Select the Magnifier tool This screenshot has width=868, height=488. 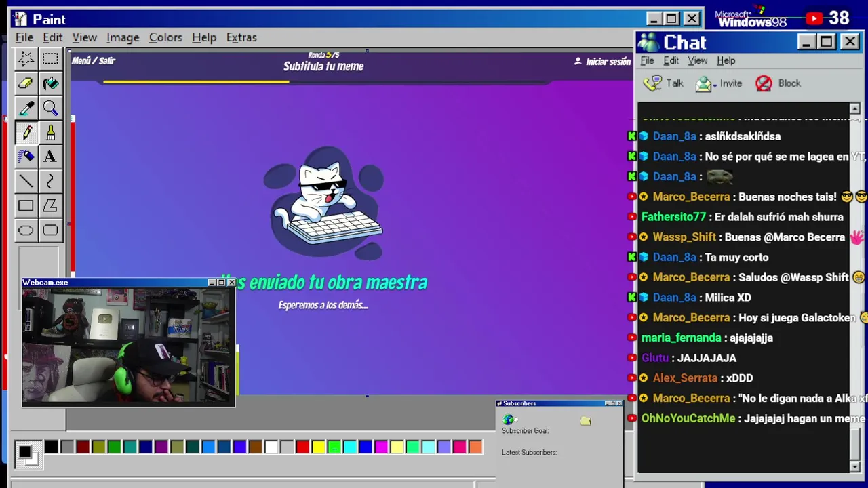click(x=50, y=108)
